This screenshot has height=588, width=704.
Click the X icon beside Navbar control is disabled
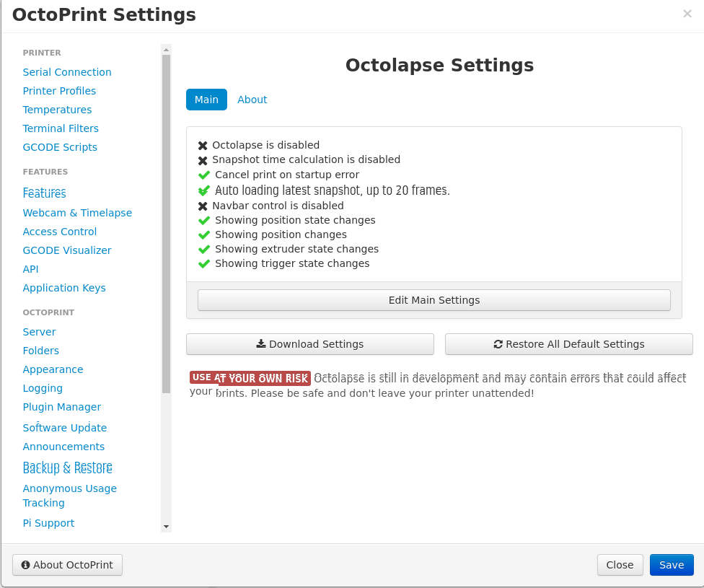point(203,206)
